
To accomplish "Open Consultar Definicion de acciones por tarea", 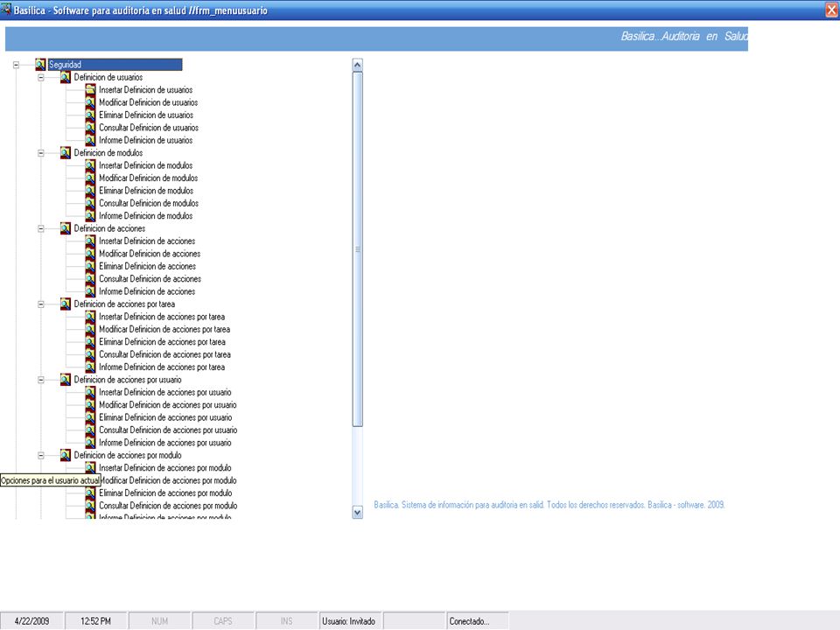I will pyautogui.click(x=165, y=354).
